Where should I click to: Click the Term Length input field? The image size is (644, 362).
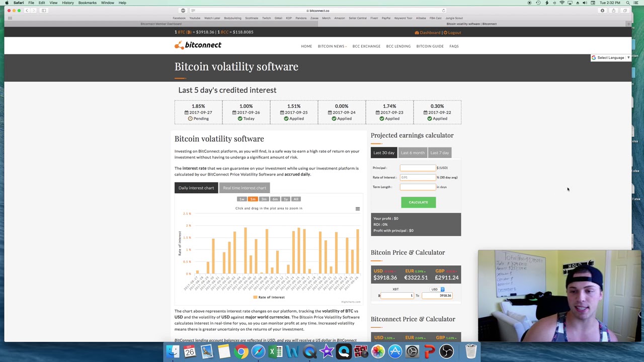[418, 187]
